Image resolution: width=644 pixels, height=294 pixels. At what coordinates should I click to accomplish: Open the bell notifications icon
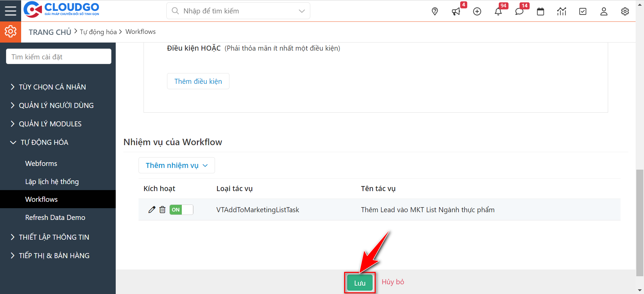point(498,12)
